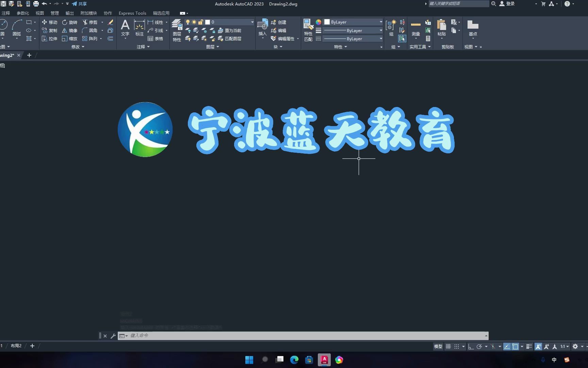
Task: Click the Dimension (标注) tool
Action: 140,28
